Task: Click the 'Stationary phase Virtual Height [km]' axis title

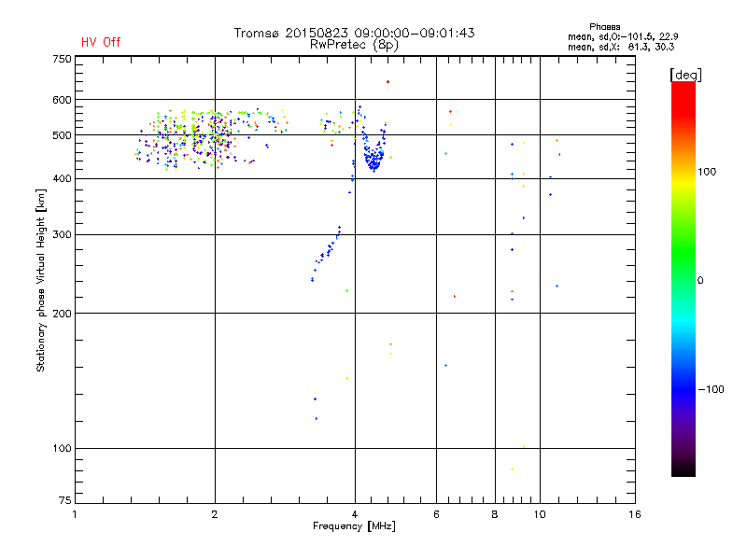Action: 41,280
